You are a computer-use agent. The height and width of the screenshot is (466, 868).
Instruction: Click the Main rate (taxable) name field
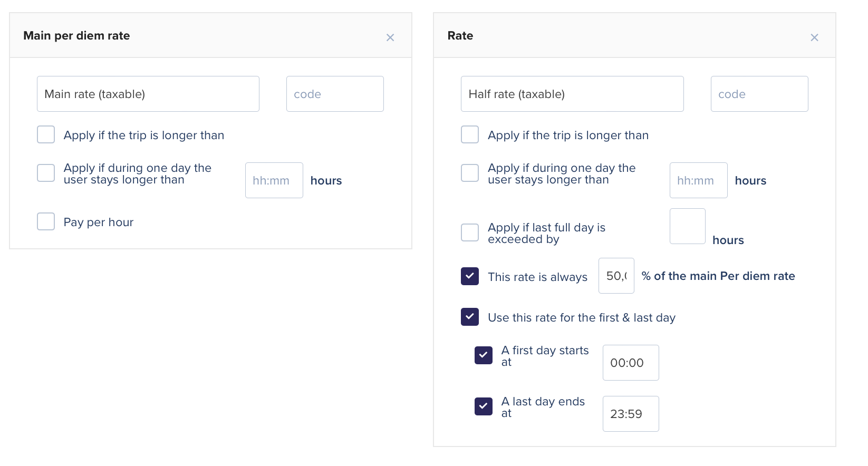(148, 94)
